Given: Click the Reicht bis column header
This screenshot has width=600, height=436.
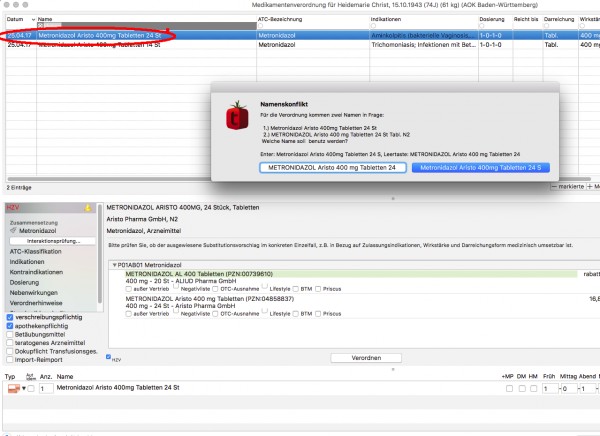Looking at the screenshot, I should click(526, 19).
